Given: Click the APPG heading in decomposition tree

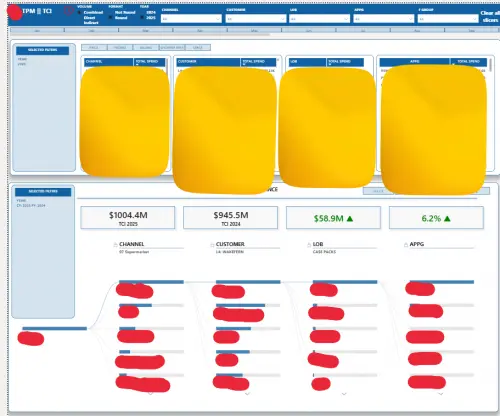Looking at the screenshot, I should coord(417,244).
